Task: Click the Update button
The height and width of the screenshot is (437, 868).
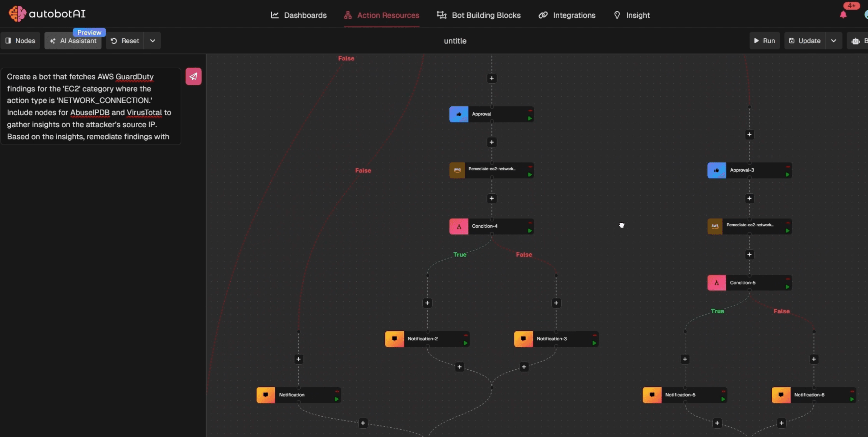Action: (805, 41)
